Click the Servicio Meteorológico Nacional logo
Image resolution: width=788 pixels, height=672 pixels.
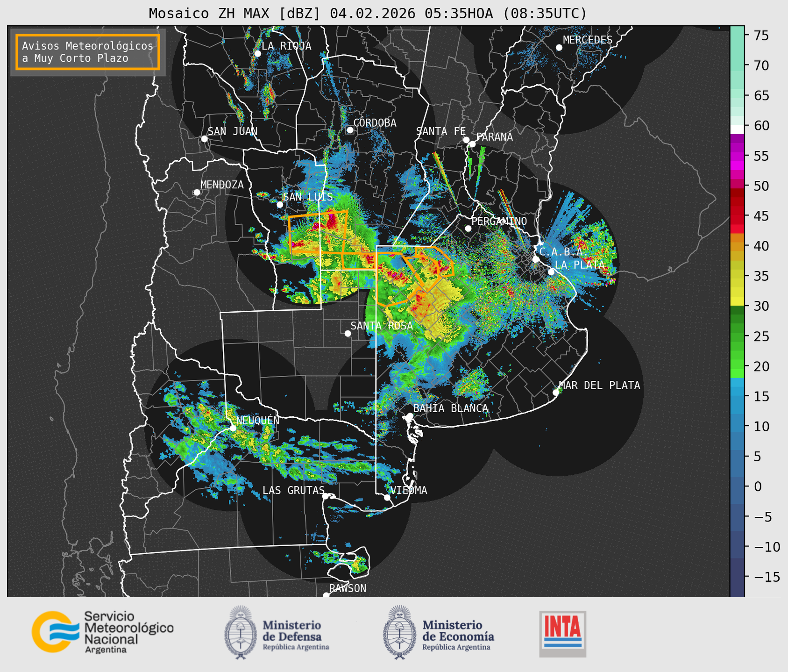tap(103, 632)
